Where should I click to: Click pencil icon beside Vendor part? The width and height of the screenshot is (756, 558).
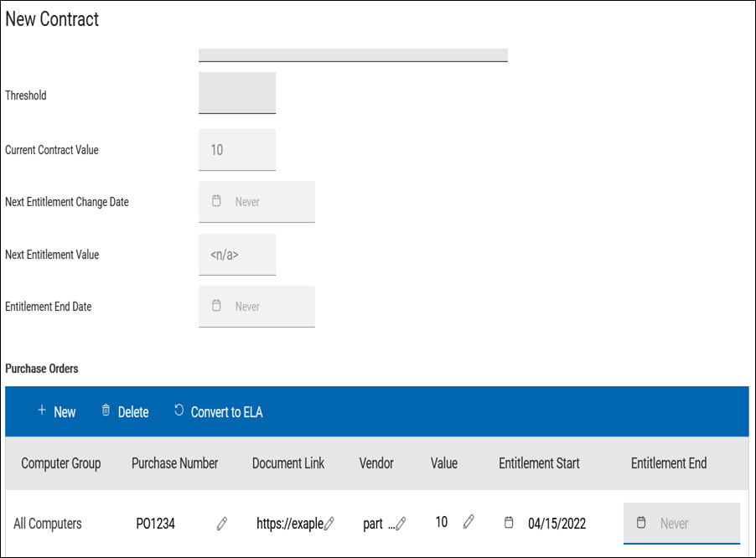coord(401,524)
